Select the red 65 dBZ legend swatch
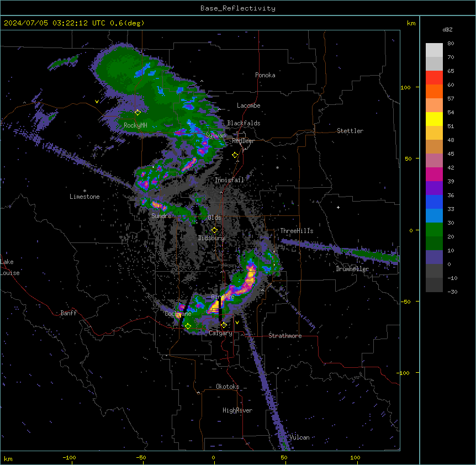 pyautogui.click(x=434, y=78)
